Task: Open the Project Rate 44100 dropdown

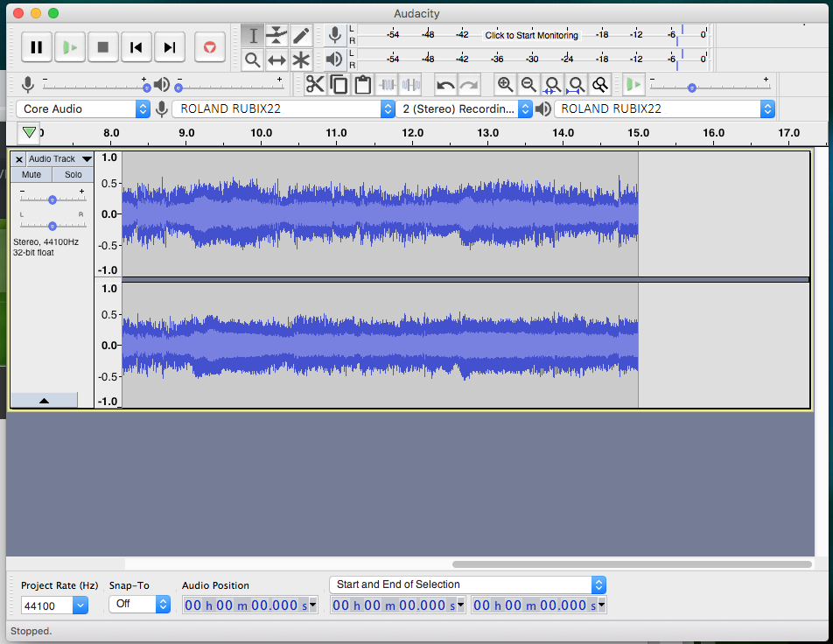Action: [80, 605]
